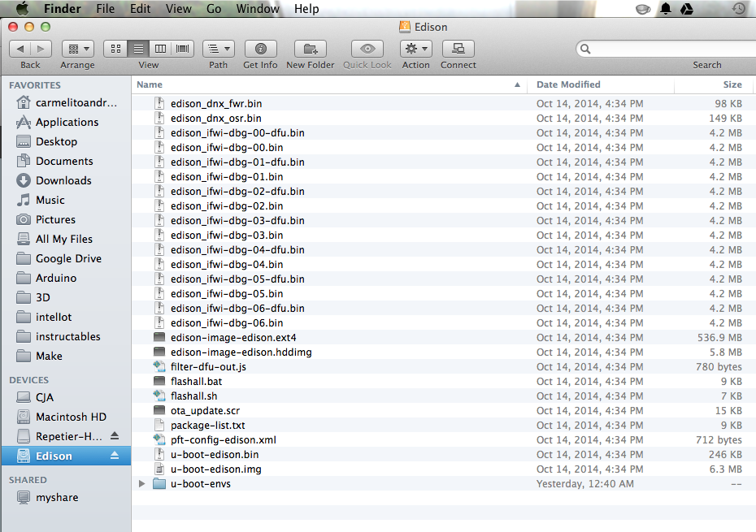
Task: Open the File menu
Action: click(x=105, y=9)
